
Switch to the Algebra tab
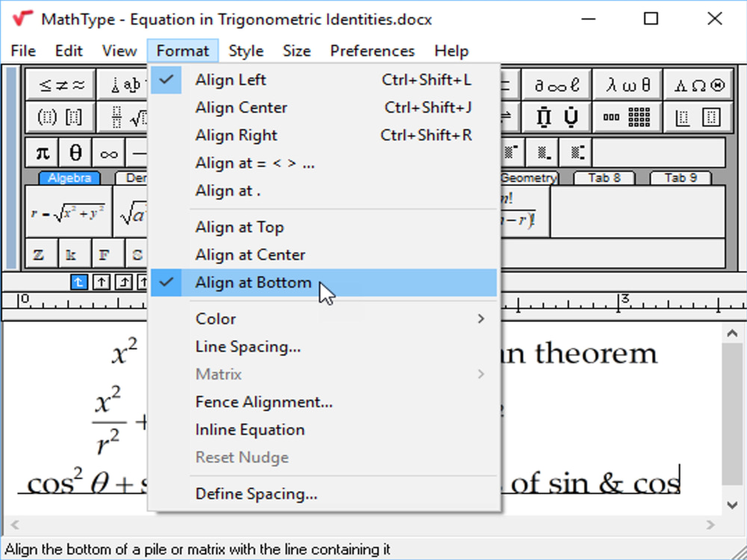pos(69,178)
